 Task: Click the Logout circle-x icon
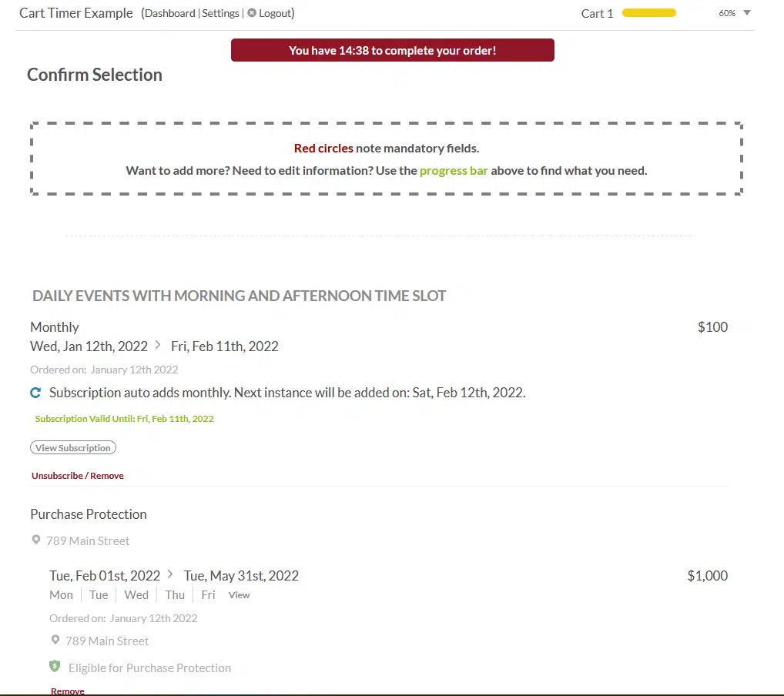[x=252, y=13]
